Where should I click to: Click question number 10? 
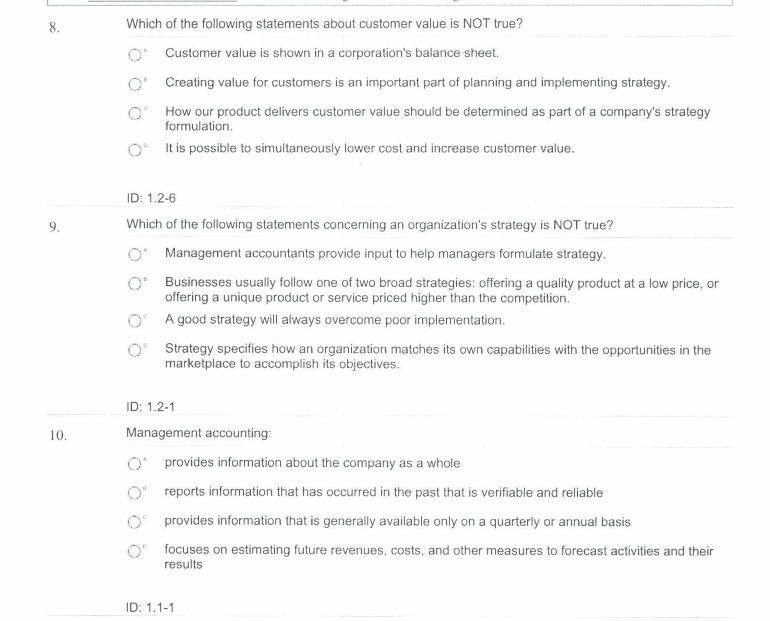pos(58,435)
